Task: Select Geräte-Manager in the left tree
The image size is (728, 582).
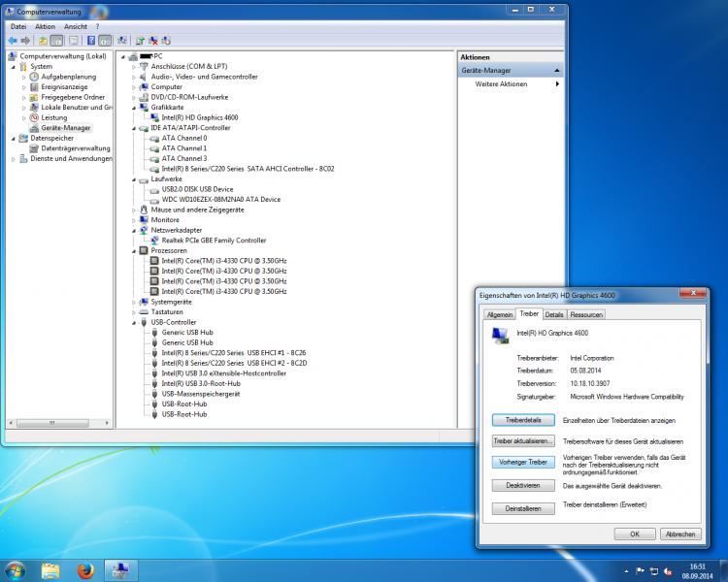Action: click(65, 128)
